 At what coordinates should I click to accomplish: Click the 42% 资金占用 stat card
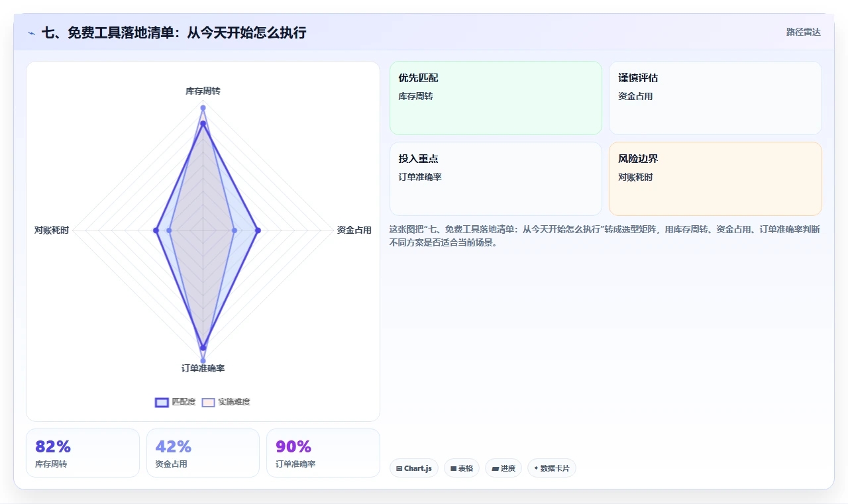(203, 453)
